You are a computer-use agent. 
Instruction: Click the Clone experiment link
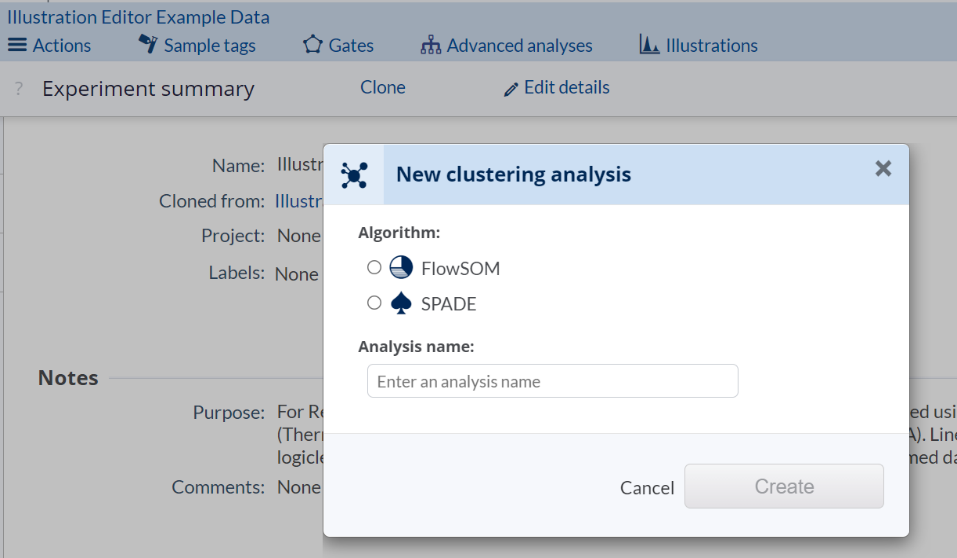pos(382,87)
